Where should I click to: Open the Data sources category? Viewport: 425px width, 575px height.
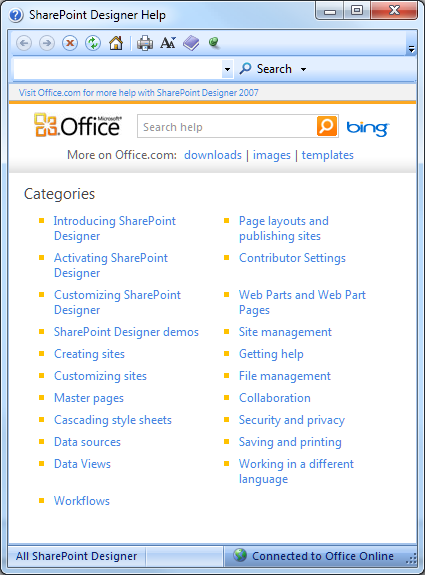click(x=87, y=442)
